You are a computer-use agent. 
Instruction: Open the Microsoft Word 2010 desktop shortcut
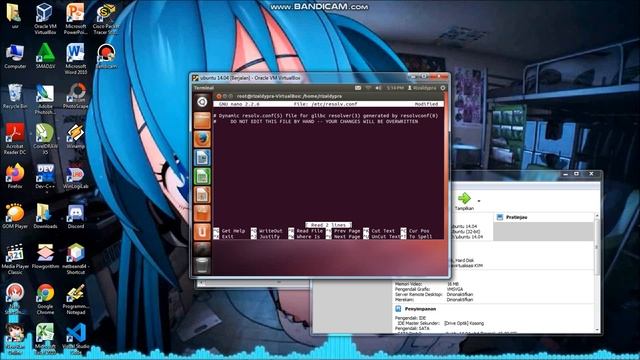[76, 58]
